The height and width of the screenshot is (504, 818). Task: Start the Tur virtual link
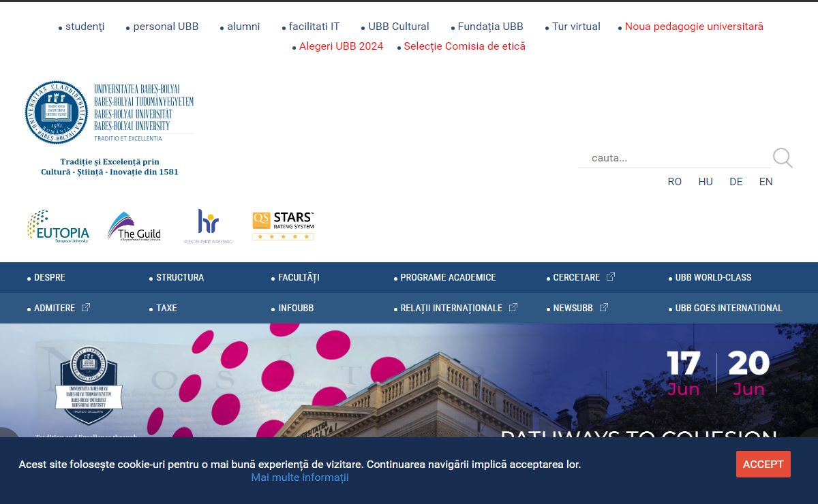(576, 27)
